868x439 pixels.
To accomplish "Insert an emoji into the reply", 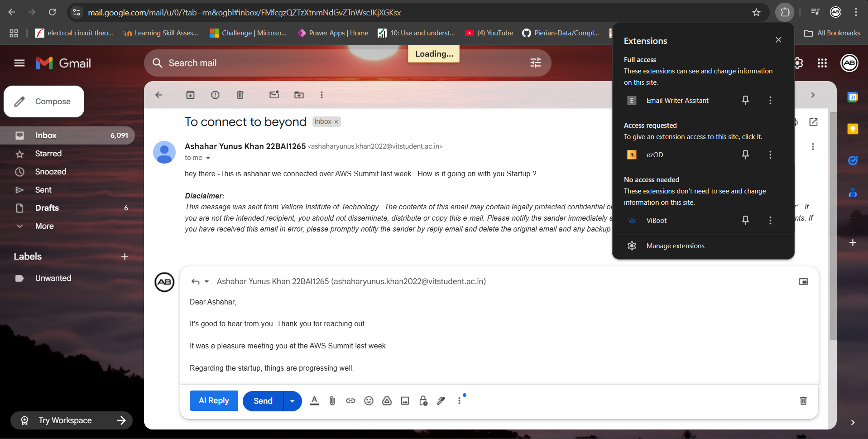I will pos(369,401).
